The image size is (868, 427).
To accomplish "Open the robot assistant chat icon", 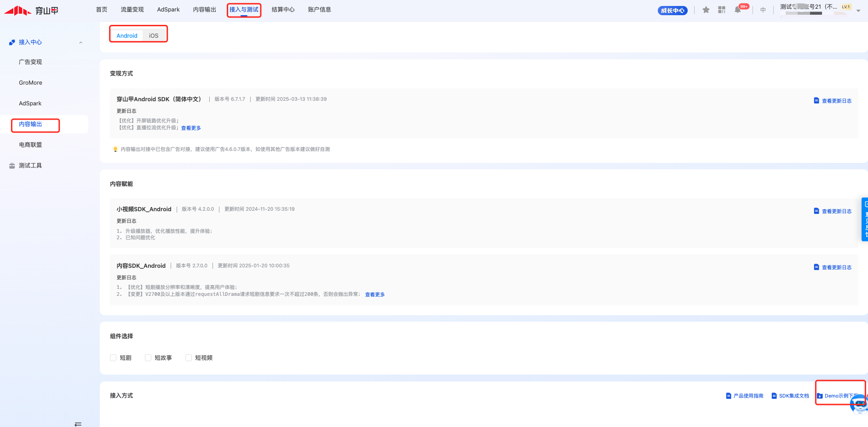I will [859, 404].
